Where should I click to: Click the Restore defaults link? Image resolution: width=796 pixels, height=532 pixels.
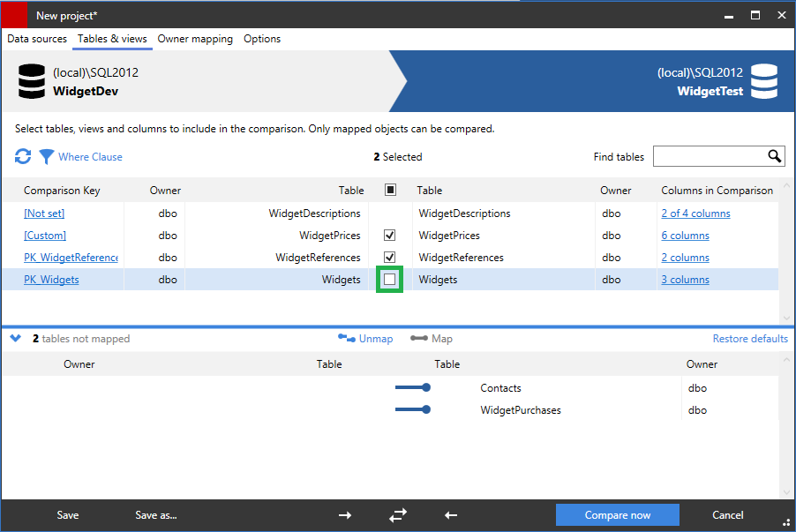pos(752,338)
